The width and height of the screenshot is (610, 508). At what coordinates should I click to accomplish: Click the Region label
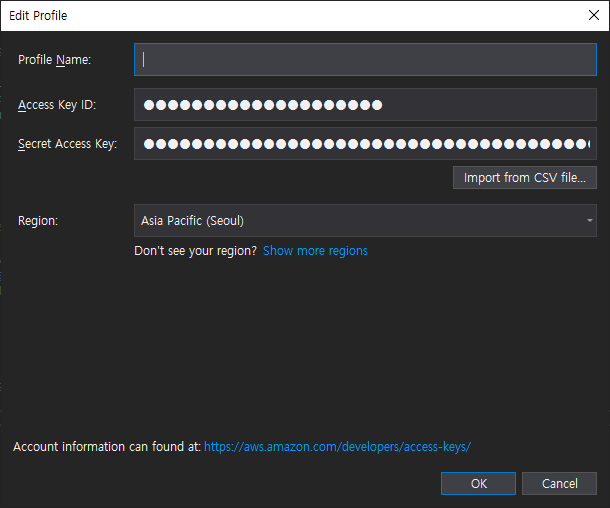tap(38, 221)
